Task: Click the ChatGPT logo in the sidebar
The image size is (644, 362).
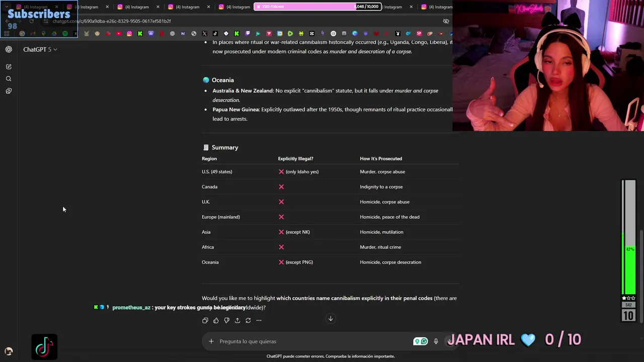Action: (9, 49)
